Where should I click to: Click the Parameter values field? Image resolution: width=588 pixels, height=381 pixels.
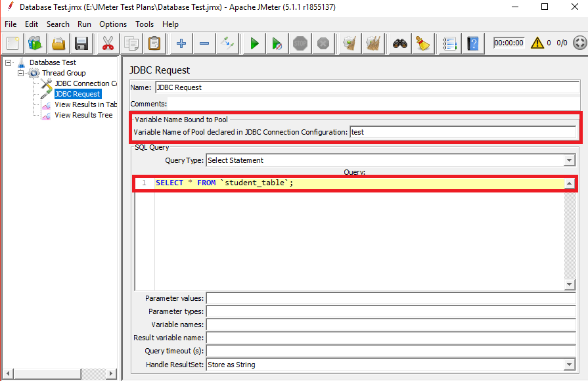[391, 298]
